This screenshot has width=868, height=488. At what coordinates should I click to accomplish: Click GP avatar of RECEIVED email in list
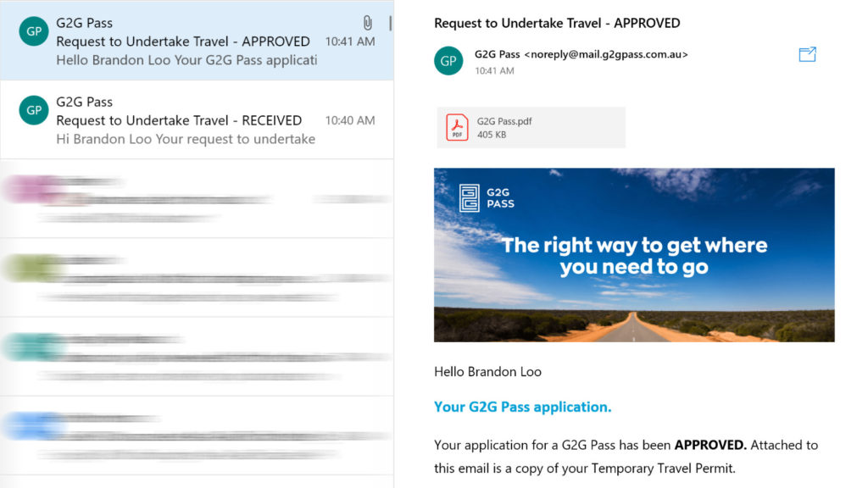(34, 110)
